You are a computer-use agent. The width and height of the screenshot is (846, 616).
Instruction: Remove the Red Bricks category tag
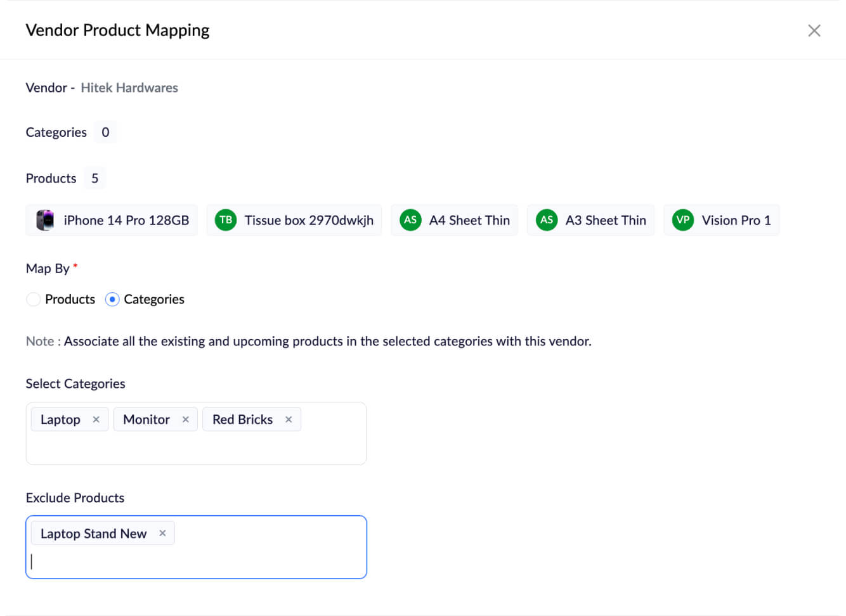click(289, 420)
